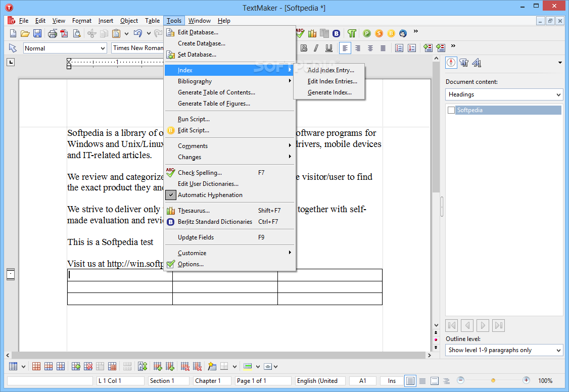
Task: Go to next heading navigation button
Action: [483, 325]
